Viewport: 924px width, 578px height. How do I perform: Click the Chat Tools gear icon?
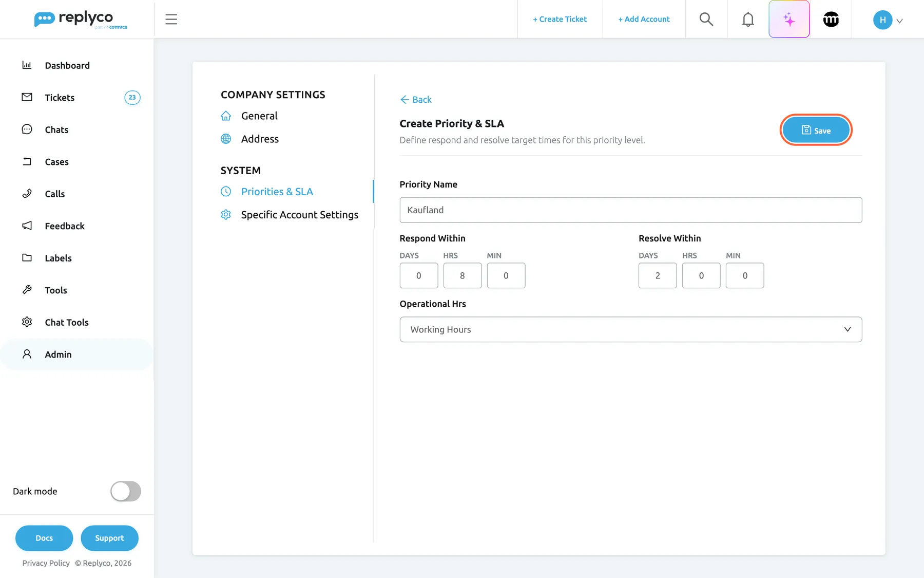click(x=27, y=322)
